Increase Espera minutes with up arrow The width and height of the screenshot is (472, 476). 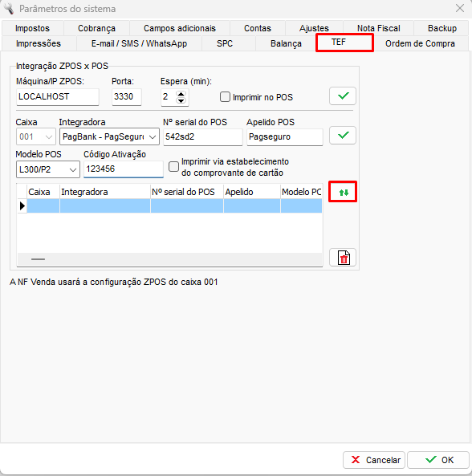tap(181, 94)
